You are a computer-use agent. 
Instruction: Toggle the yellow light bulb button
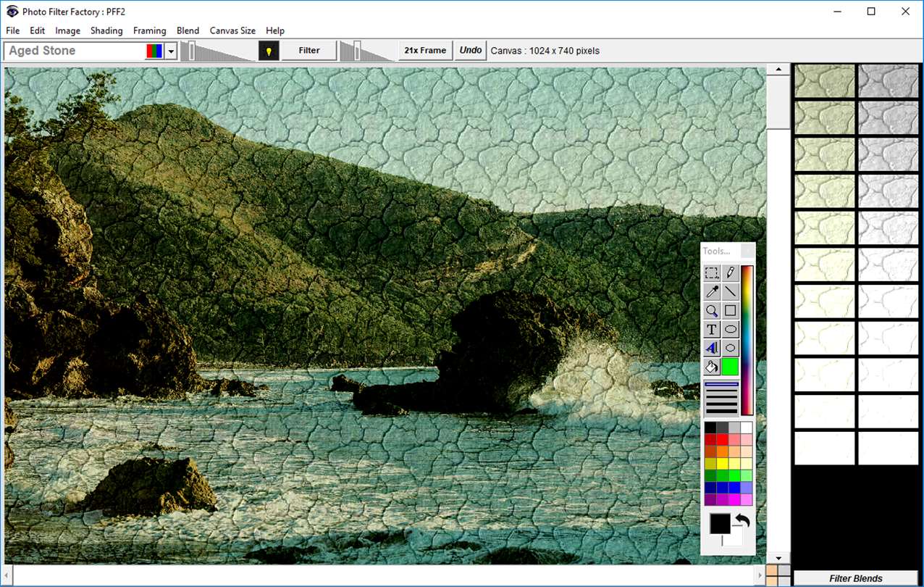[x=269, y=51]
